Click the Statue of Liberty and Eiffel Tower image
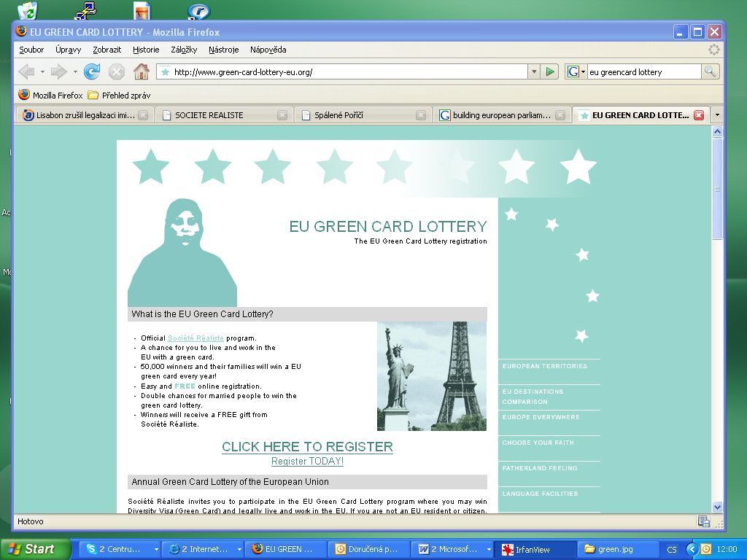This screenshot has width=747, height=560. coord(432,376)
